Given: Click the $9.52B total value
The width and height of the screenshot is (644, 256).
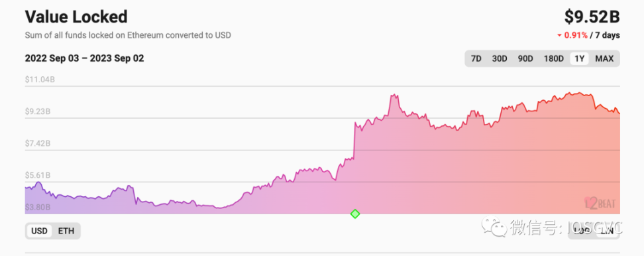Looking at the screenshot, I should pyautogui.click(x=592, y=17).
